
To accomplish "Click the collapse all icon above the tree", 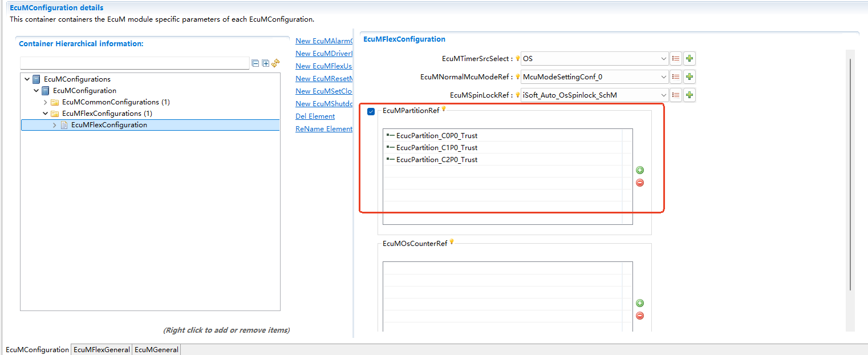I will pos(255,63).
